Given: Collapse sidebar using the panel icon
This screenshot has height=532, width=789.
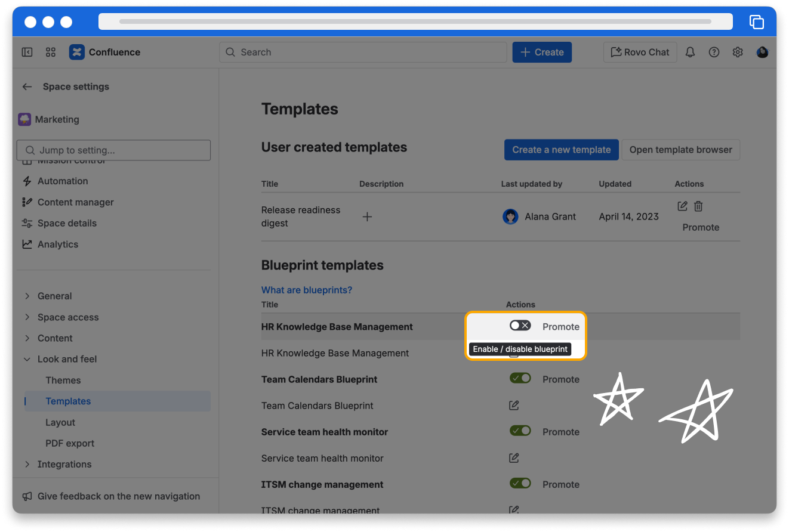Looking at the screenshot, I should pos(27,52).
